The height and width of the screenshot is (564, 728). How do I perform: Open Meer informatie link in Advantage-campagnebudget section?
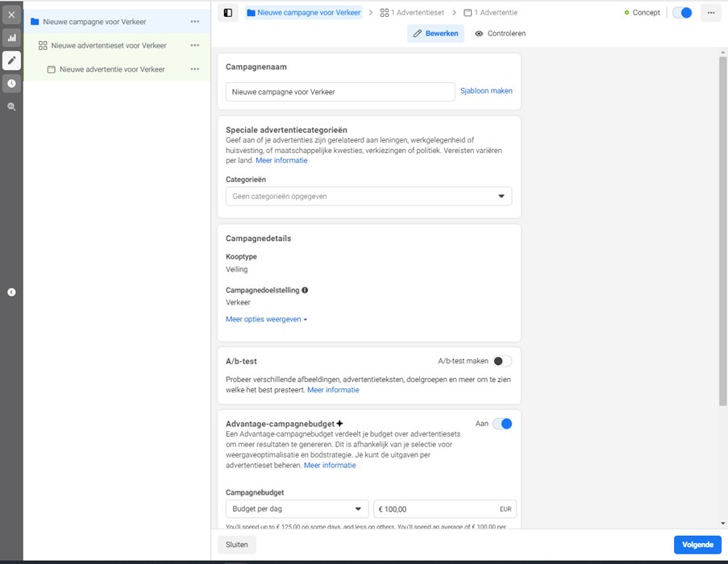click(330, 465)
